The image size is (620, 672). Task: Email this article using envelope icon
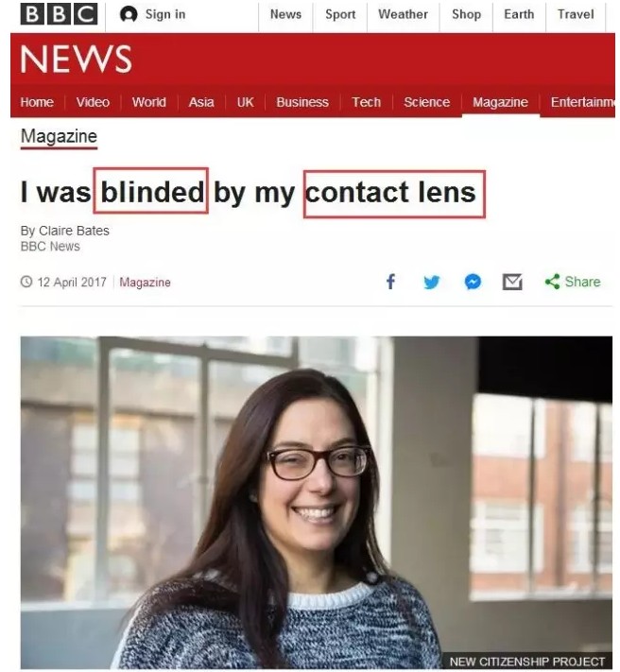512,282
